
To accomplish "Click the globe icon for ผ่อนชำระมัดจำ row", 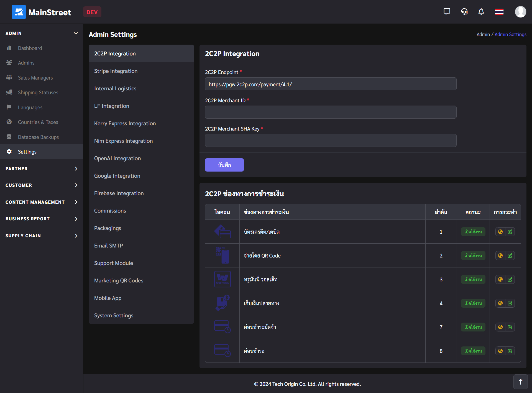I will tap(500, 327).
